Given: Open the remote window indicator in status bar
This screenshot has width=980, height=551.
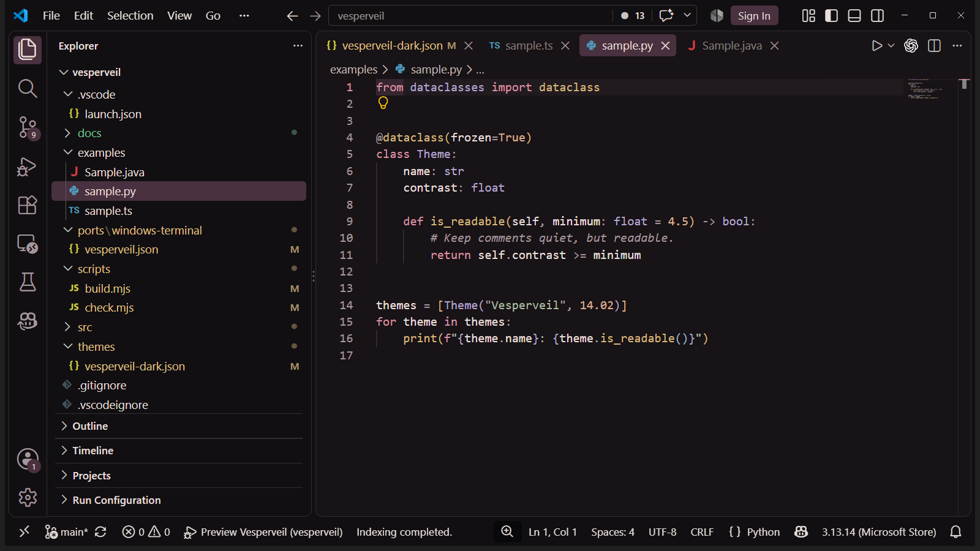Looking at the screenshot, I should (x=24, y=532).
